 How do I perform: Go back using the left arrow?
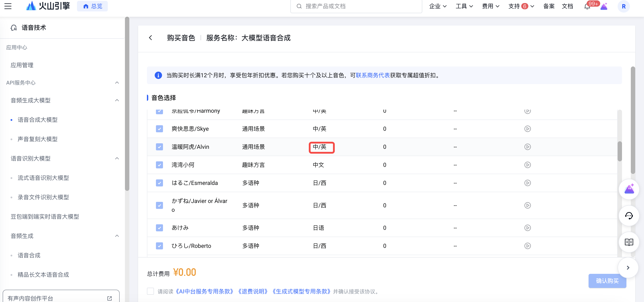[x=150, y=38]
